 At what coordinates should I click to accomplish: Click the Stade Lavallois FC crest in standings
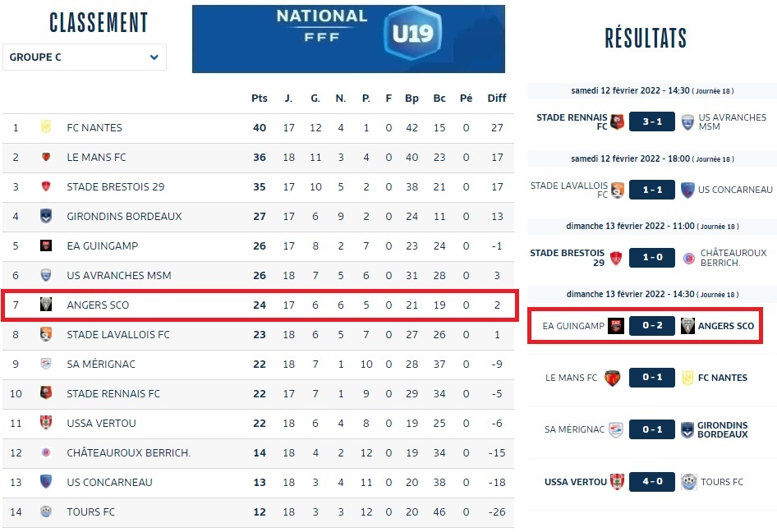pyautogui.click(x=46, y=334)
